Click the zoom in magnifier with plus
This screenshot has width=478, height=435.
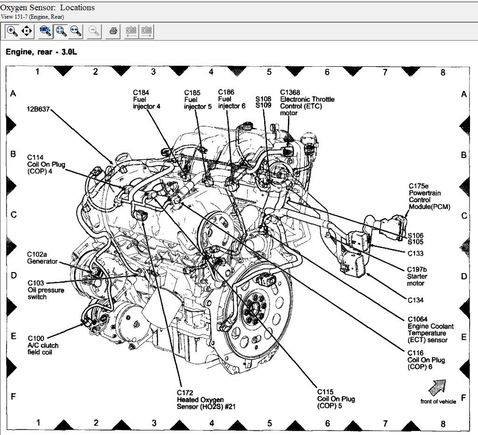[61, 31]
